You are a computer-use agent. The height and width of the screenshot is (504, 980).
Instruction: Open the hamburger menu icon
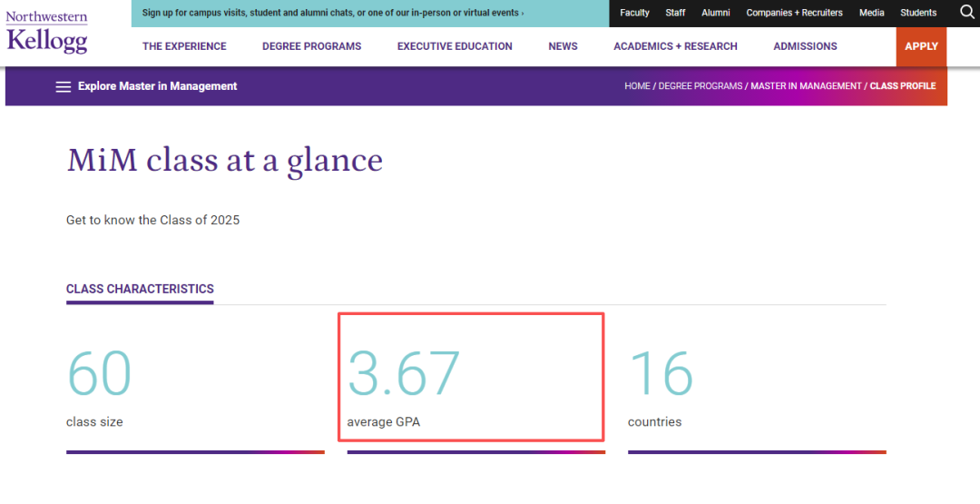(63, 87)
